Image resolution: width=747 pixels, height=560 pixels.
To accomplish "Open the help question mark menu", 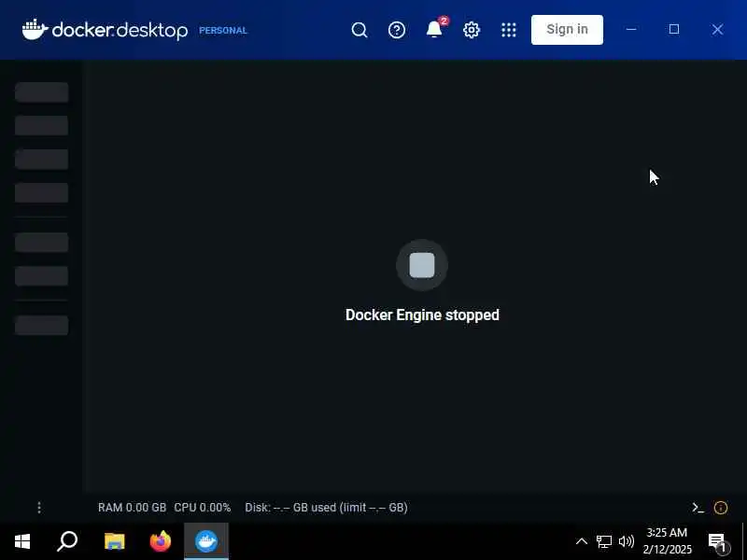I will pos(396,30).
